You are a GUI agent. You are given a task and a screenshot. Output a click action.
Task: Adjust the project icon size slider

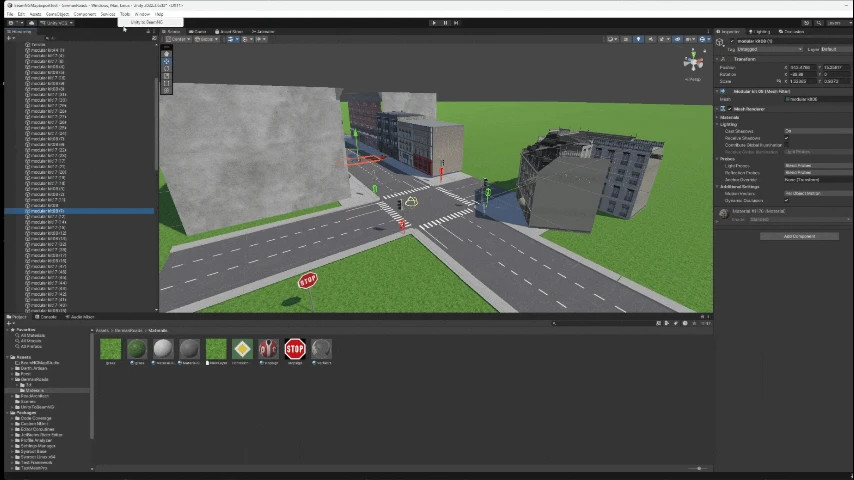point(698,469)
